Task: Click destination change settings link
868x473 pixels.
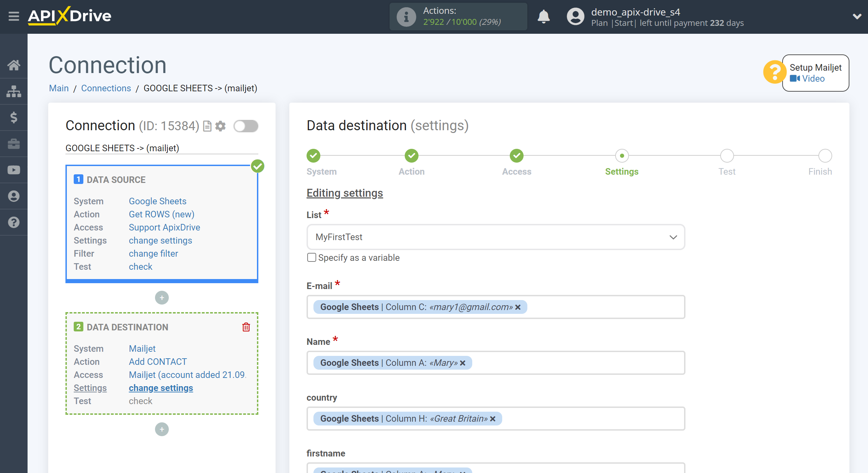Action: [x=161, y=388]
